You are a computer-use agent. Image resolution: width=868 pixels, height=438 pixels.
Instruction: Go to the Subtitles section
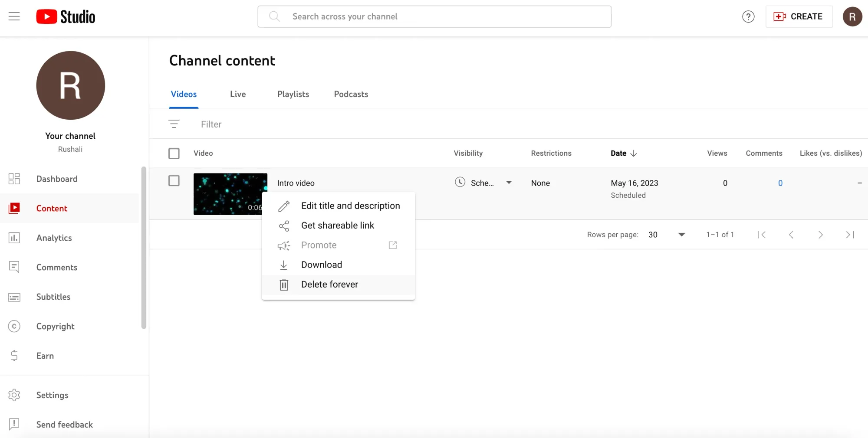(53, 297)
